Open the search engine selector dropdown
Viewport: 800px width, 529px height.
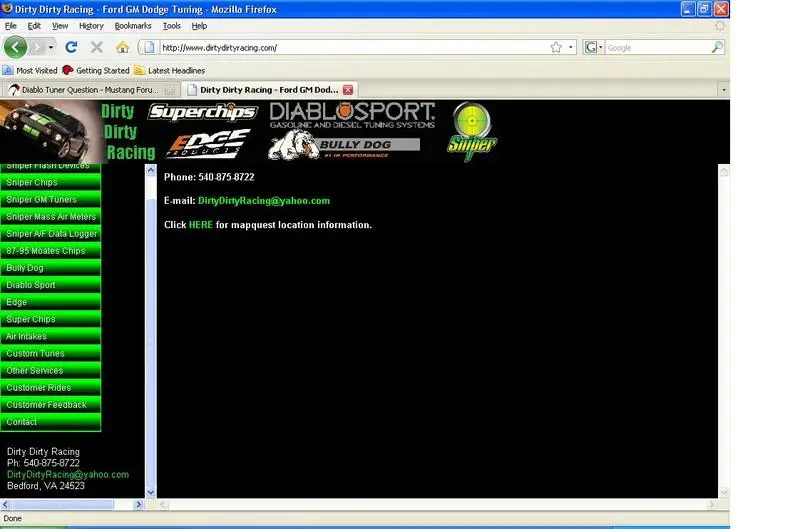click(x=593, y=47)
